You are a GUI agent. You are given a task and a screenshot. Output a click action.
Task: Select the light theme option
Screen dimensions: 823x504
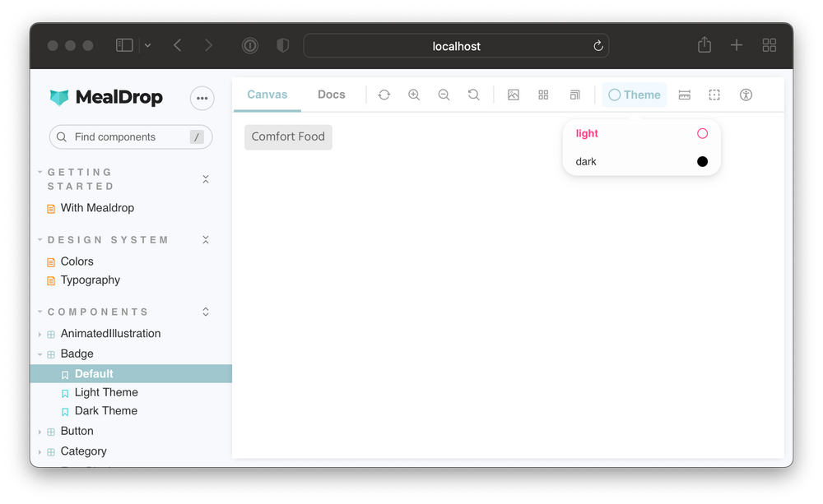(x=641, y=134)
